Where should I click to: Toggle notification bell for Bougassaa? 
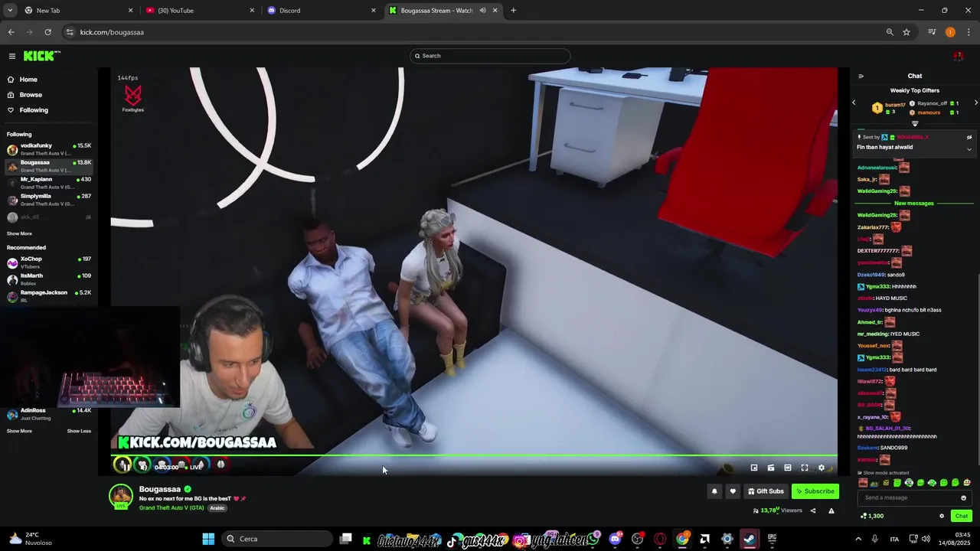tap(714, 491)
